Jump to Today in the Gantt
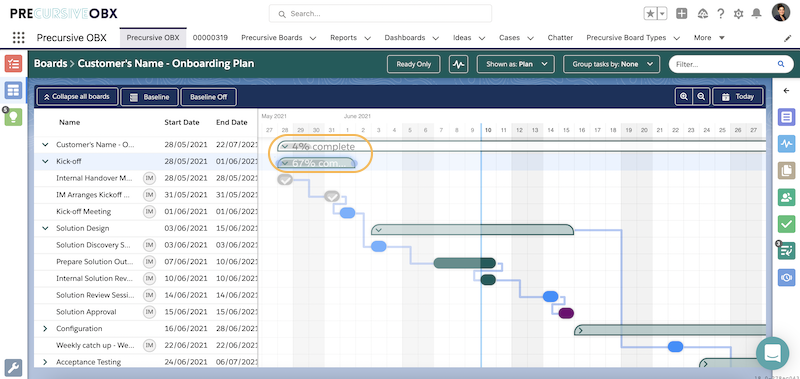This screenshot has width=800, height=379. click(x=738, y=96)
